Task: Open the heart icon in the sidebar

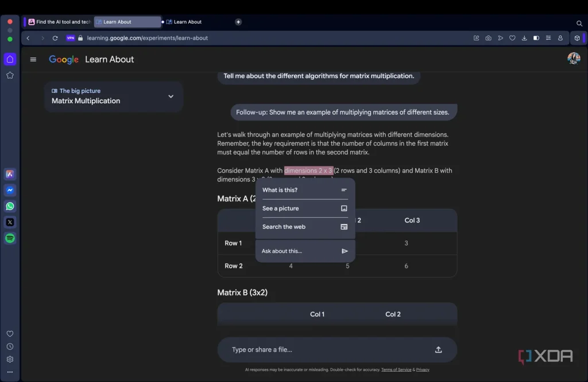Action: coord(10,334)
